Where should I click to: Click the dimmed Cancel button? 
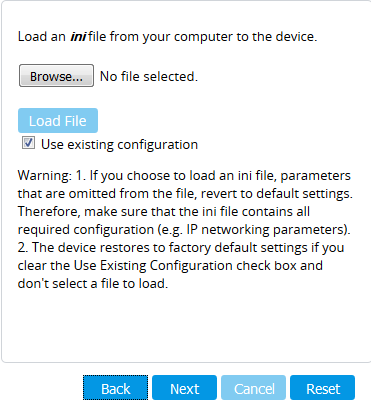click(x=253, y=387)
